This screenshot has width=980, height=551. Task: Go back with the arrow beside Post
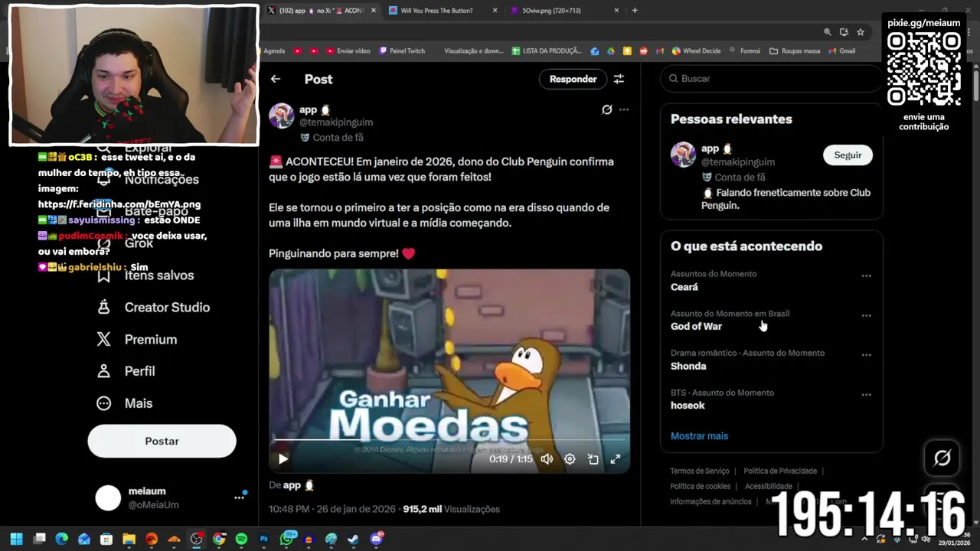click(x=276, y=79)
